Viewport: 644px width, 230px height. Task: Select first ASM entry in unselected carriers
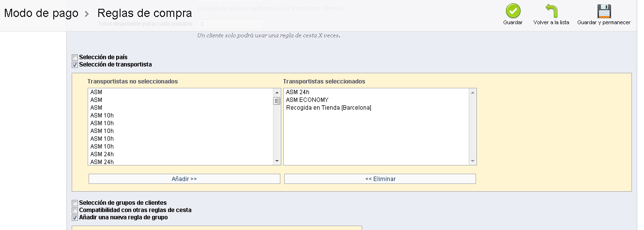pyautogui.click(x=96, y=92)
